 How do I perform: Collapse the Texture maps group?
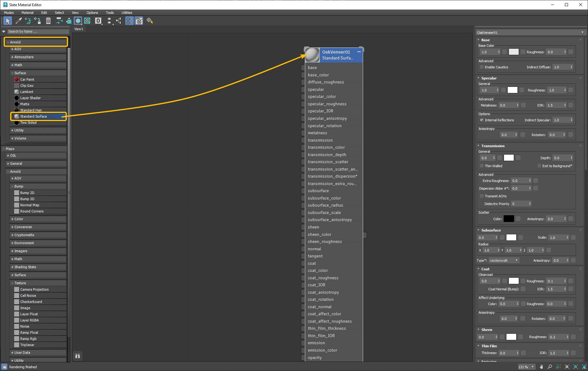12,283
